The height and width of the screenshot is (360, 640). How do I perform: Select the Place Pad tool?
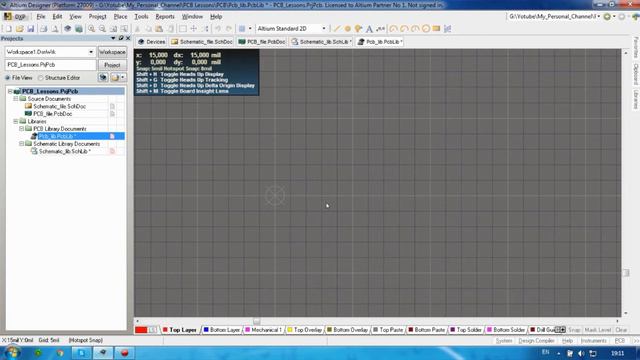pyautogui.click(x=348, y=29)
